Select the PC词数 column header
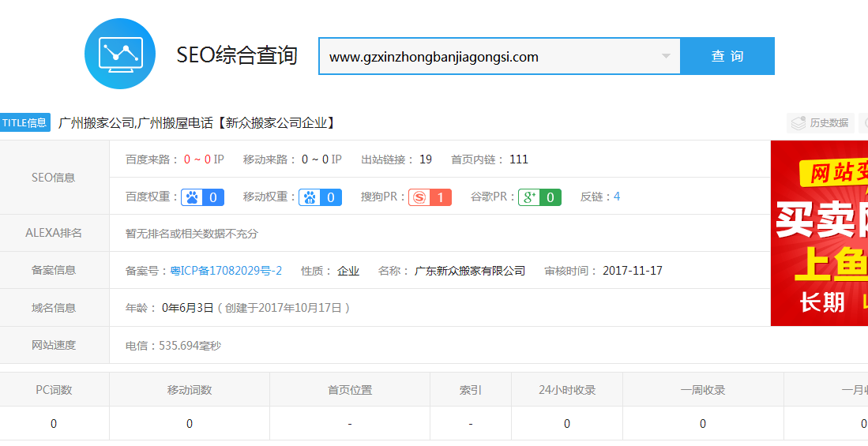Viewport: 868px width, 446px height. click(x=54, y=390)
